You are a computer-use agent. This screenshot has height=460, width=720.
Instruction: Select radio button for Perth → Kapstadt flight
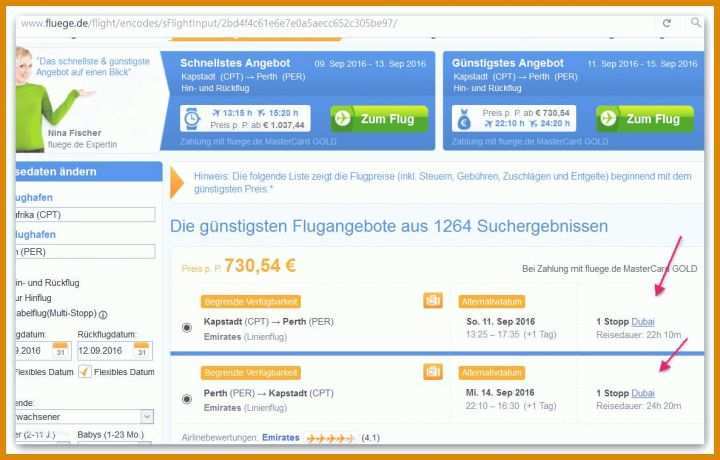tap(187, 399)
